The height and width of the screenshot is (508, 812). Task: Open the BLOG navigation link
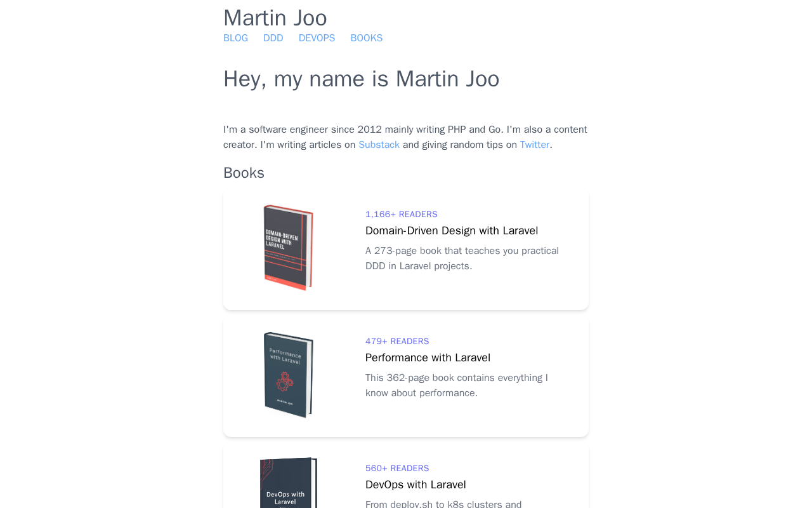point(235,38)
